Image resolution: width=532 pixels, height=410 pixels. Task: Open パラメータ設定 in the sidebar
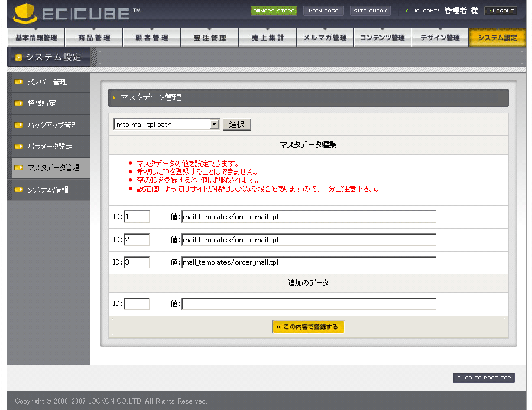click(50, 147)
